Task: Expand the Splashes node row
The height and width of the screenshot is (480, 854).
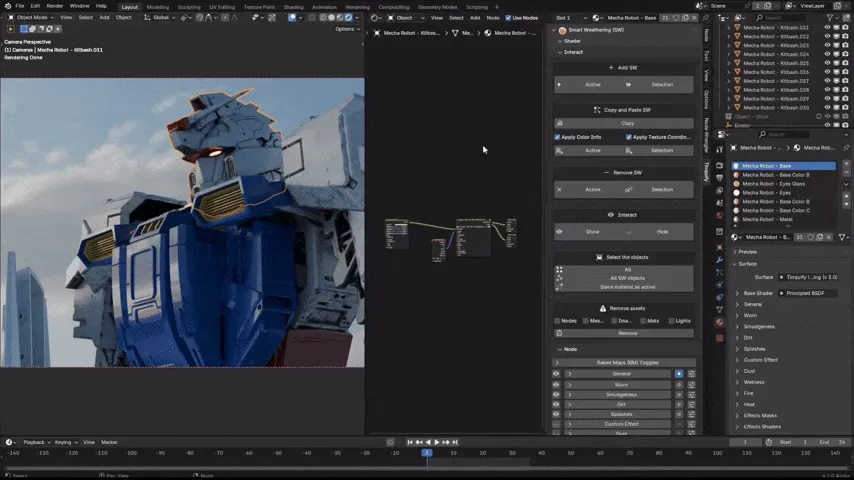Action: pos(570,414)
